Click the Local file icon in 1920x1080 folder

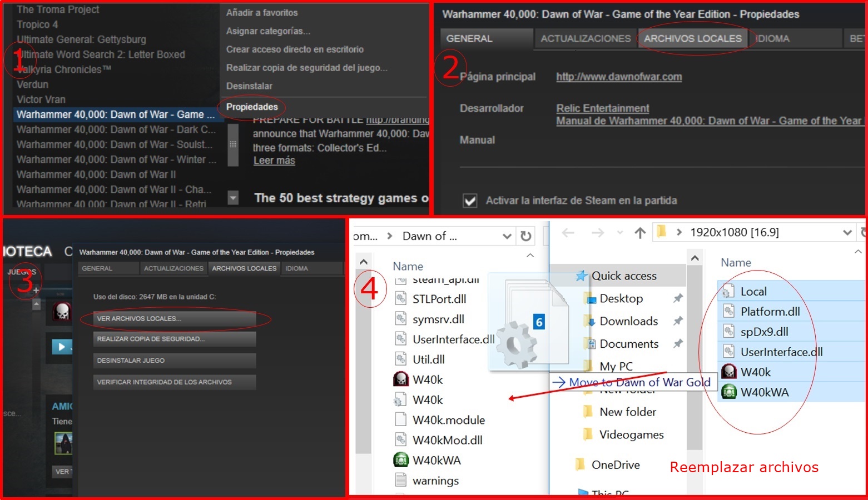728,291
